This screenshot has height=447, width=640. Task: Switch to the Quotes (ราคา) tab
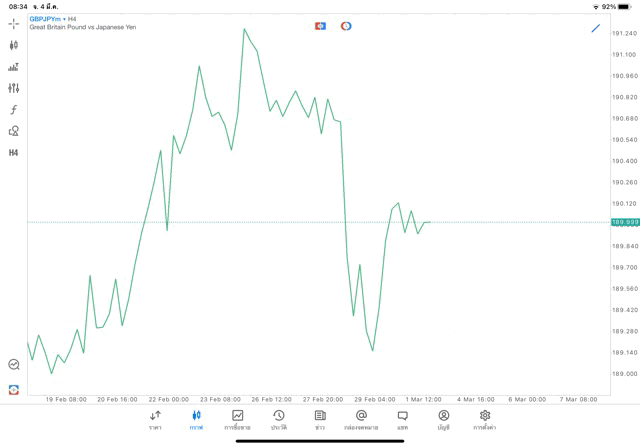(155, 419)
